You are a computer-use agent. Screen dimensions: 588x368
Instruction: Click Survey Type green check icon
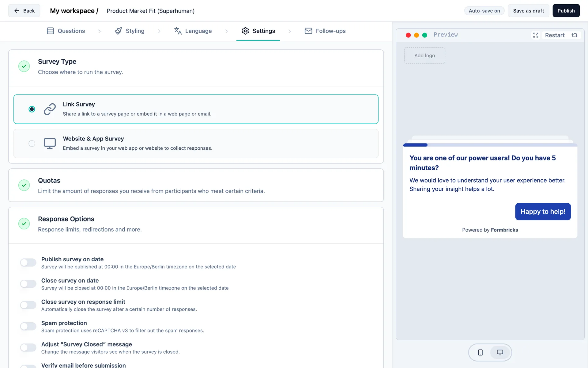[x=24, y=66]
